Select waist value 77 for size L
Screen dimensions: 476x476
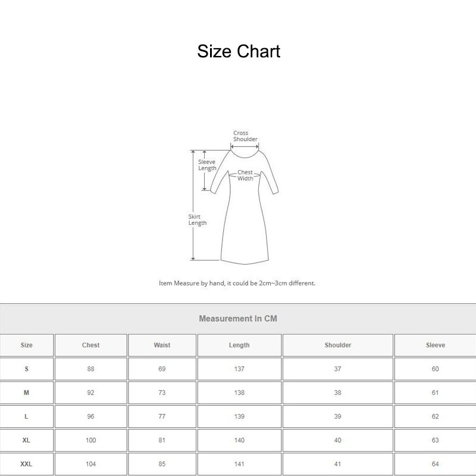162,416
